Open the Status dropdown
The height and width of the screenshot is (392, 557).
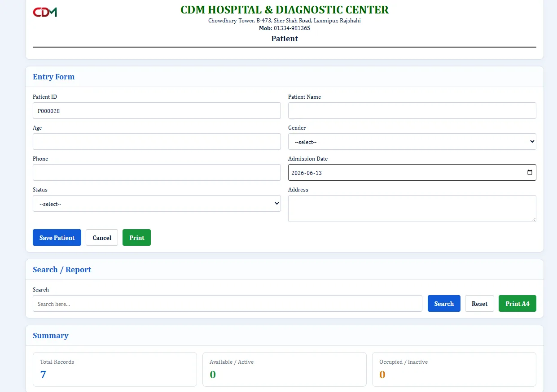coord(157,204)
